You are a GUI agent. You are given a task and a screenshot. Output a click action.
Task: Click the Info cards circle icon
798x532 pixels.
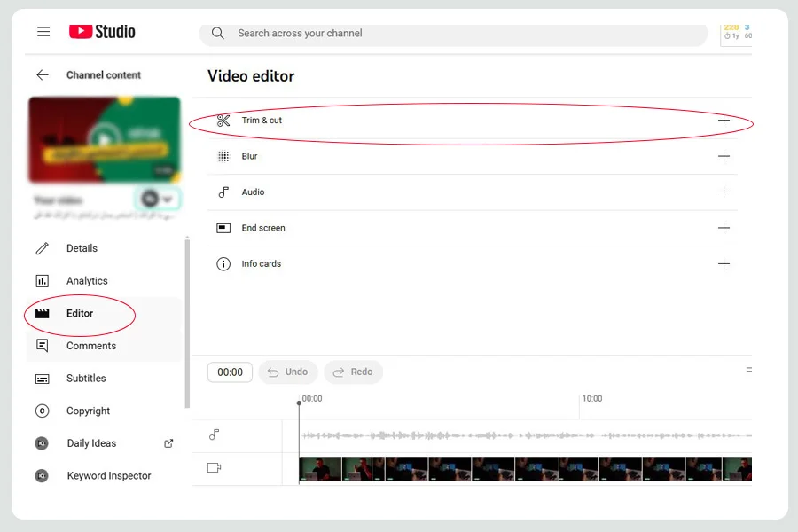click(223, 263)
